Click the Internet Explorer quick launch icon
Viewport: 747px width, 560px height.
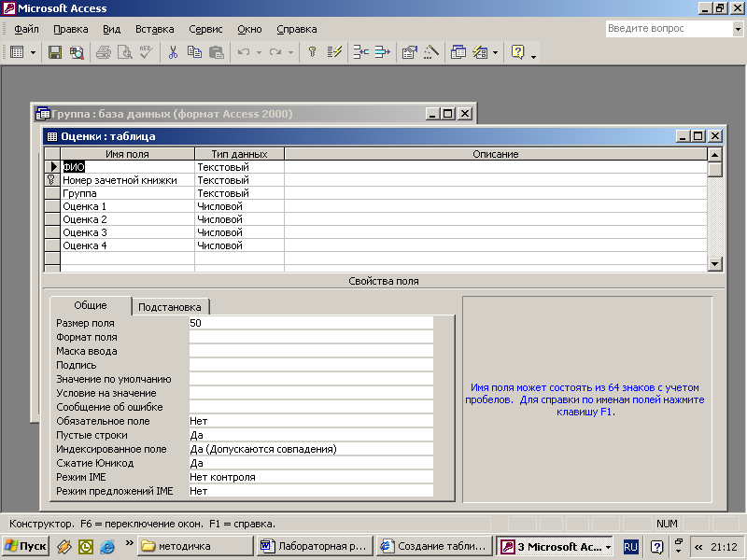(107, 546)
